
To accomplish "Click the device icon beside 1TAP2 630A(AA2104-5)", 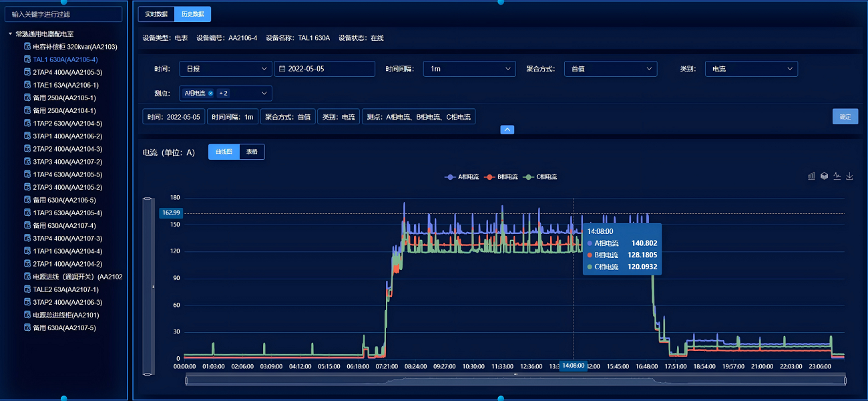I will tap(27, 124).
